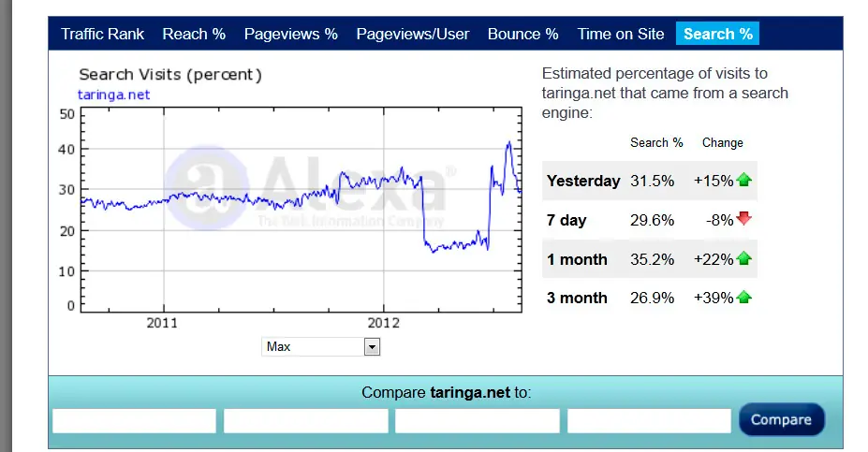The height and width of the screenshot is (452, 868).
Task: Click green up arrow in 1 month row
Action: click(x=744, y=258)
